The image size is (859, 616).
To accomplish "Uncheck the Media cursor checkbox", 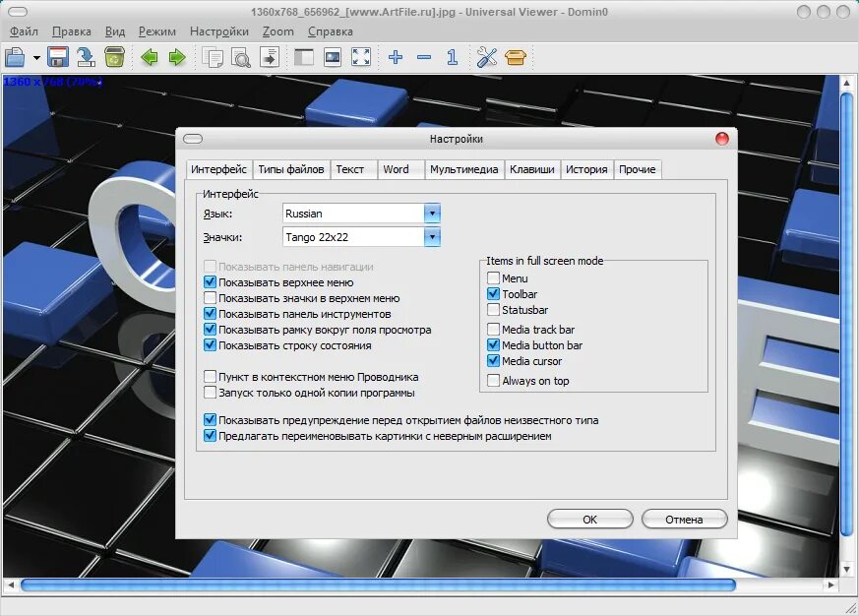I will [493, 361].
